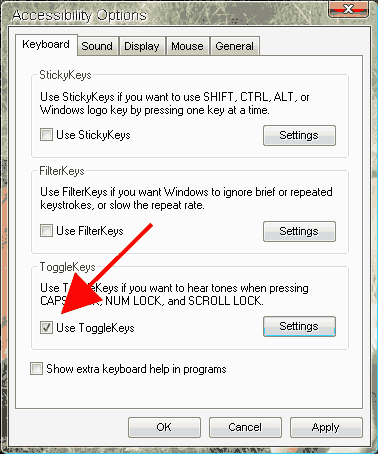
Task: Uncheck the Use ToggleKeys checkbox
Action: [46, 327]
